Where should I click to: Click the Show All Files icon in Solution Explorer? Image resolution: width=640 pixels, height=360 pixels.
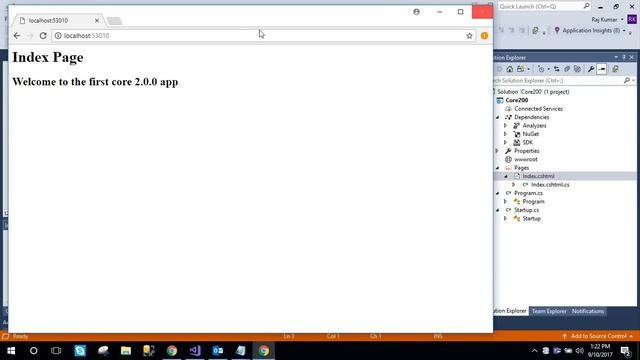coord(577,69)
